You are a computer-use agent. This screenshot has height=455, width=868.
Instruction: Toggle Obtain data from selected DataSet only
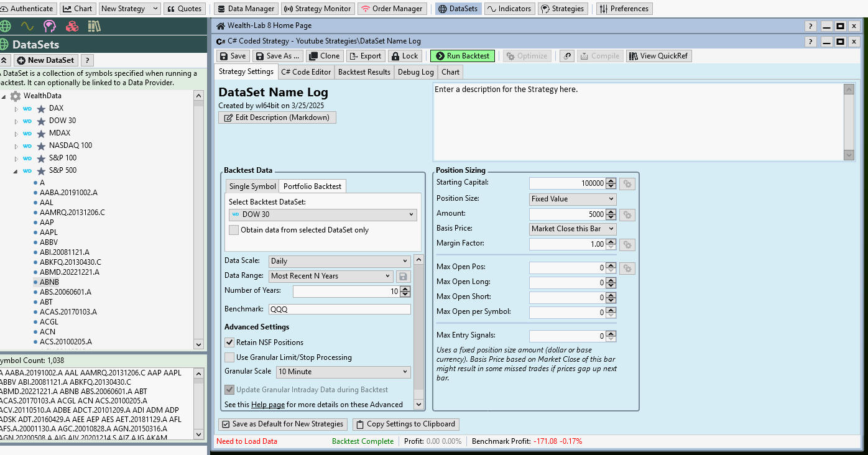tap(234, 230)
